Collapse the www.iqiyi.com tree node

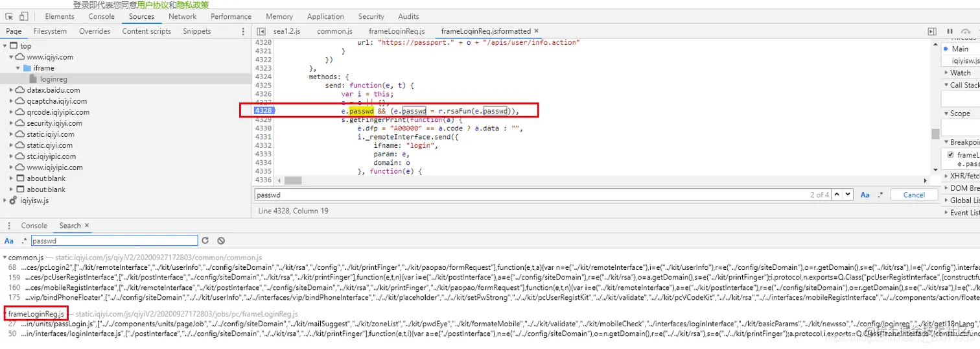(12, 57)
